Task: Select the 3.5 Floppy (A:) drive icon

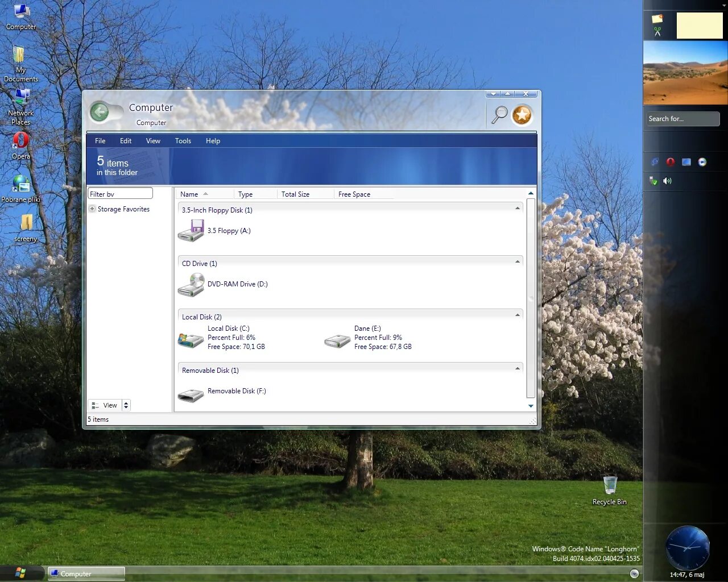Action: click(x=191, y=231)
